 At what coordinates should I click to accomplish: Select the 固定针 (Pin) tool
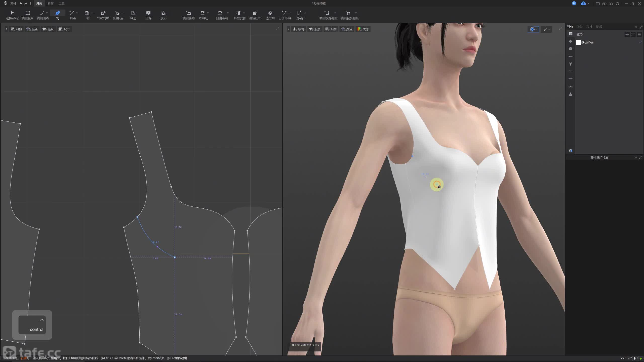point(300,15)
